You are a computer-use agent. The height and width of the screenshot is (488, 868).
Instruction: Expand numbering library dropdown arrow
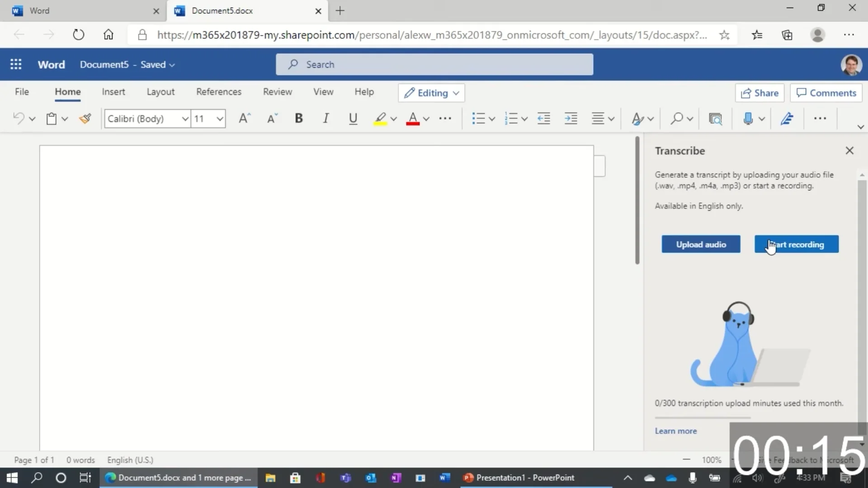coord(524,119)
